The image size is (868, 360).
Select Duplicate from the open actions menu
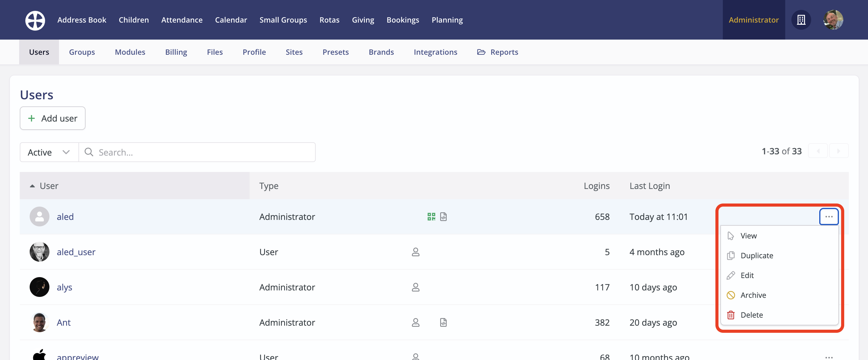point(756,255)
